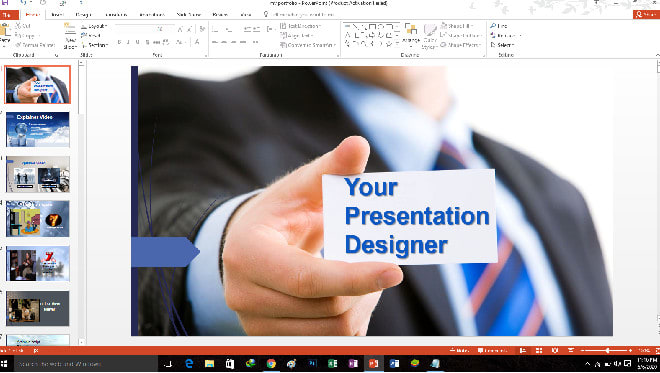The height and width of the screenshot is (373, 660).
Task: Open the Font Color dropdown
Action: coord(198,42)
